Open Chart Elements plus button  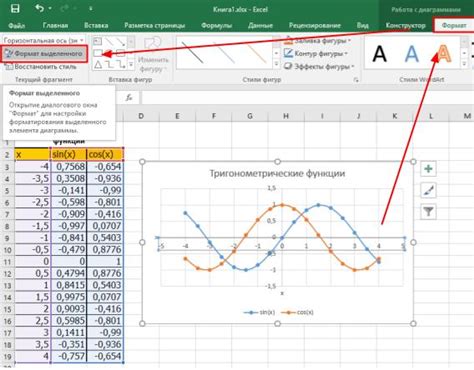pos(428,169)
